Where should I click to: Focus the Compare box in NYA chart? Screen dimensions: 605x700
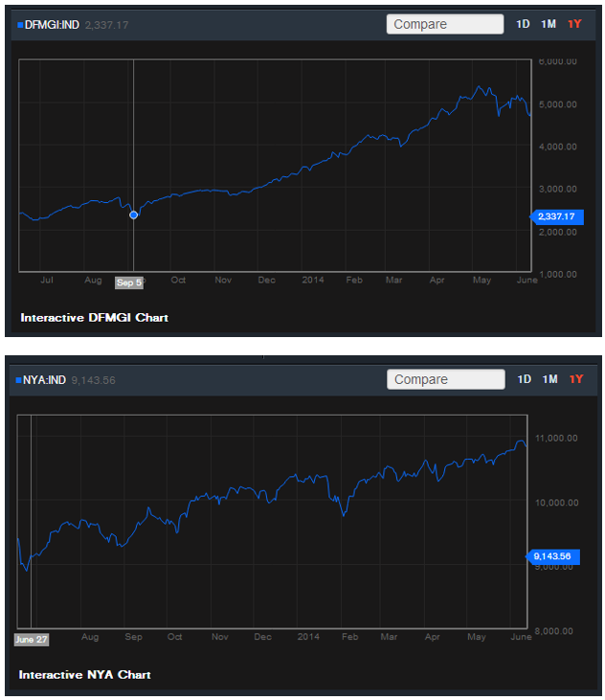(x=445, y=380)
